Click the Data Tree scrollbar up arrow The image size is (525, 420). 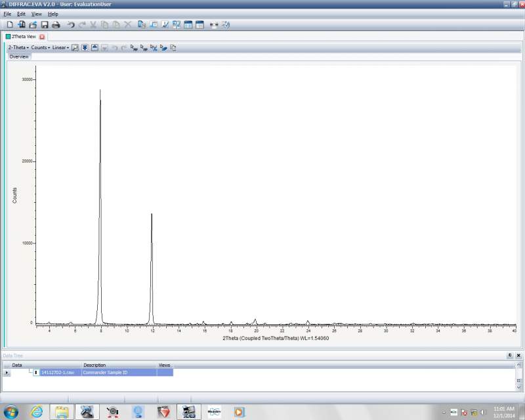pyautogui.click(x=518, y=365)
